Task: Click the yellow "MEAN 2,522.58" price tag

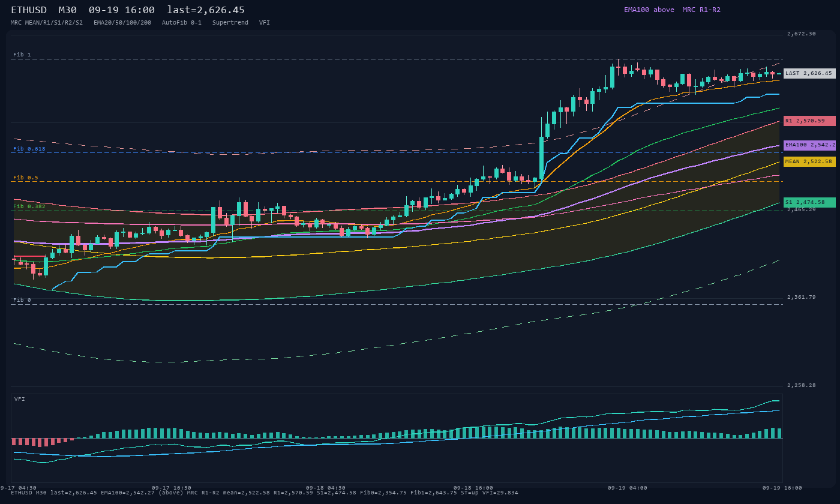Action: 809,161
